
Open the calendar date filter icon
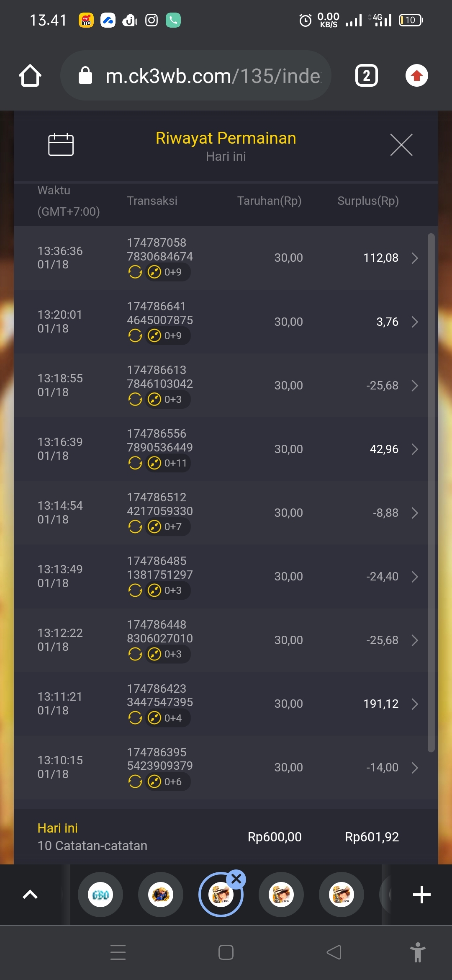[61, 144]
